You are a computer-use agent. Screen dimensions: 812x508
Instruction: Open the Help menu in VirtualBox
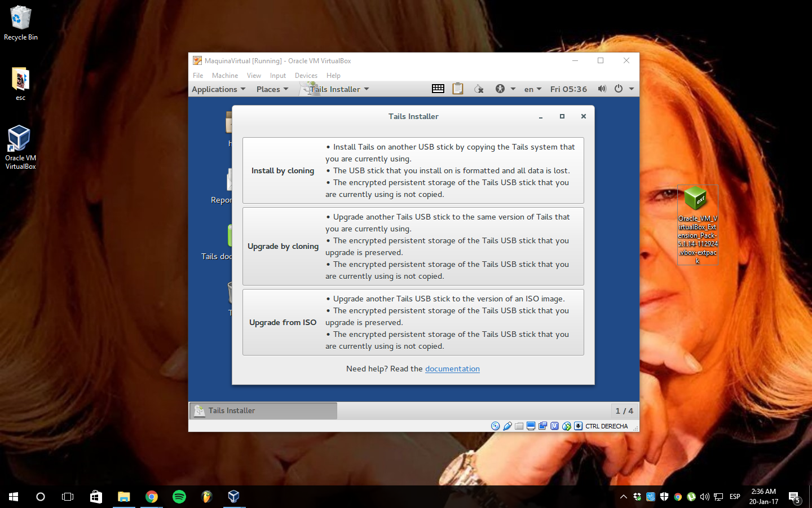pos(333,76)
